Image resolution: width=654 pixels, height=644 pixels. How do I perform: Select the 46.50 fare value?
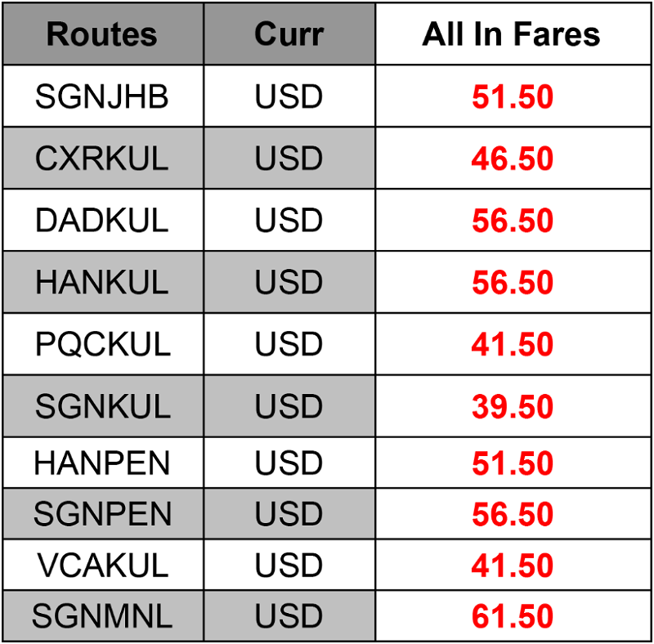coord(513,159)
